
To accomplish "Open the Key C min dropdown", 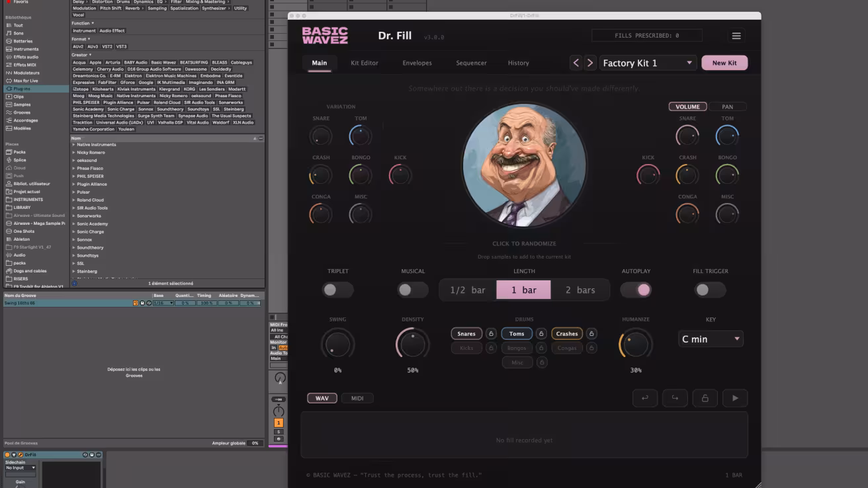I will (x=711, y=339).
